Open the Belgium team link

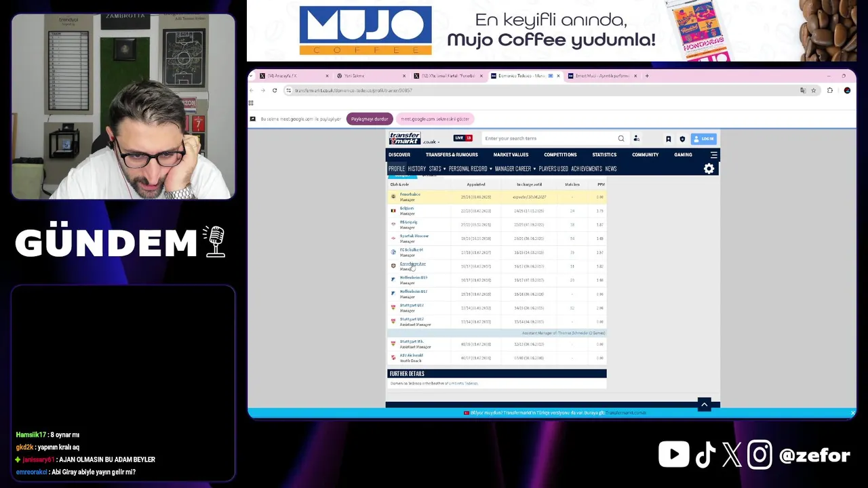click(406, 208)
